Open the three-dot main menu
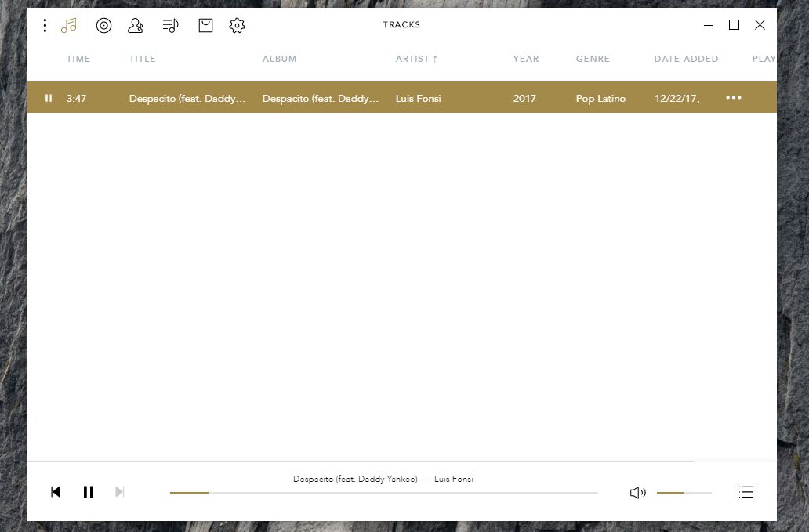 click(45, 25)
